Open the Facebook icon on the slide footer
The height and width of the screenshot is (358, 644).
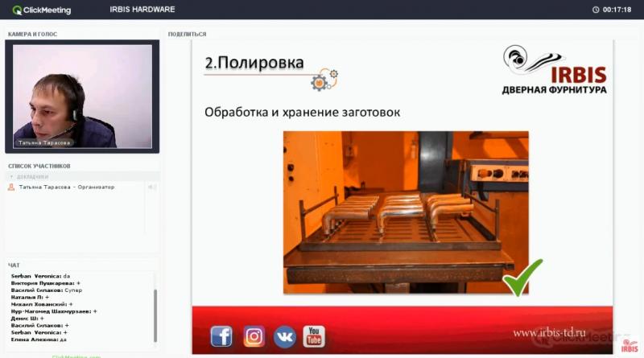click(x=221, y=336)
